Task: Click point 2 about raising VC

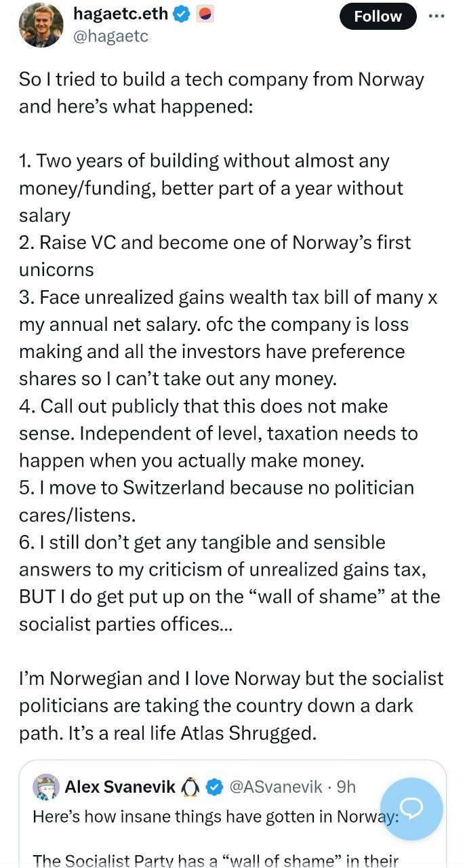Action: [x=215, y=256]
